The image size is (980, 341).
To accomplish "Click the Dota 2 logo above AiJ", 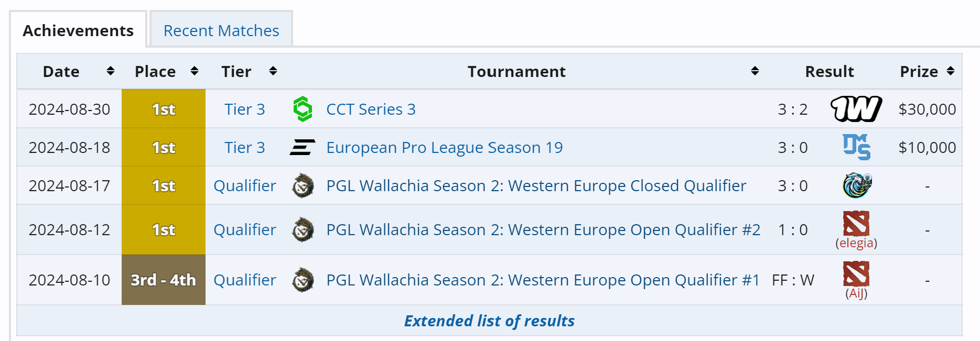I will tap(856, 274).
